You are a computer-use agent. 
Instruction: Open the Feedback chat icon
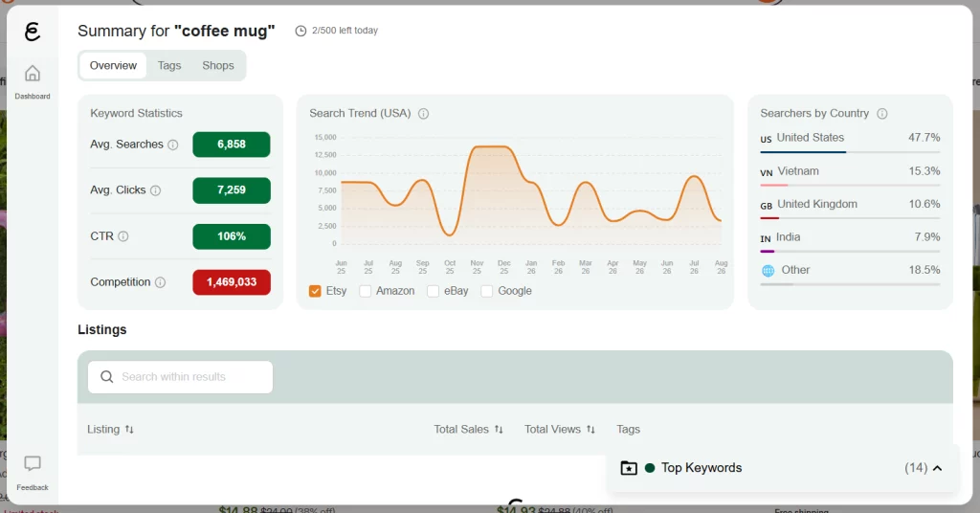tap(33, 463)
